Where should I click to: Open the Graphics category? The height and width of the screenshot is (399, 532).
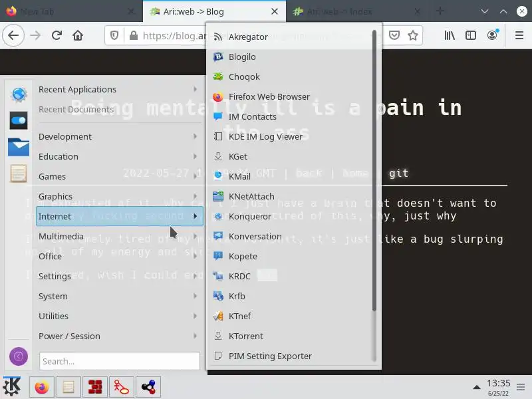click(x=120, y=196)
